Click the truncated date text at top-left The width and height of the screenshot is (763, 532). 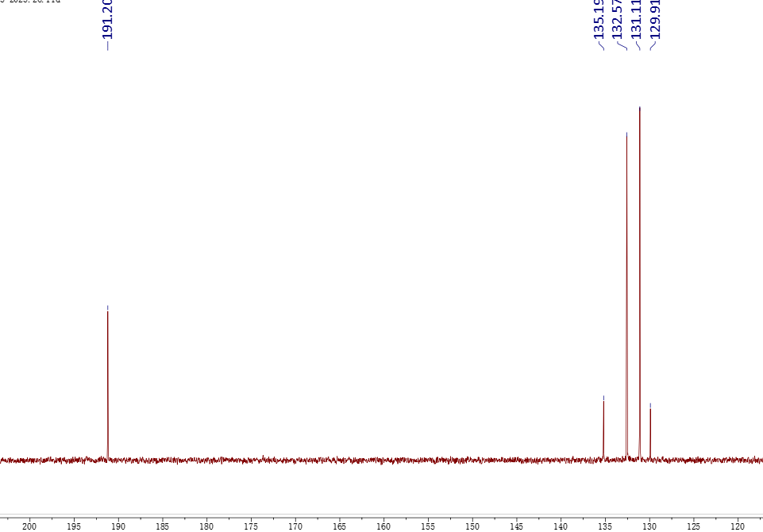click(x=30, y=2)
